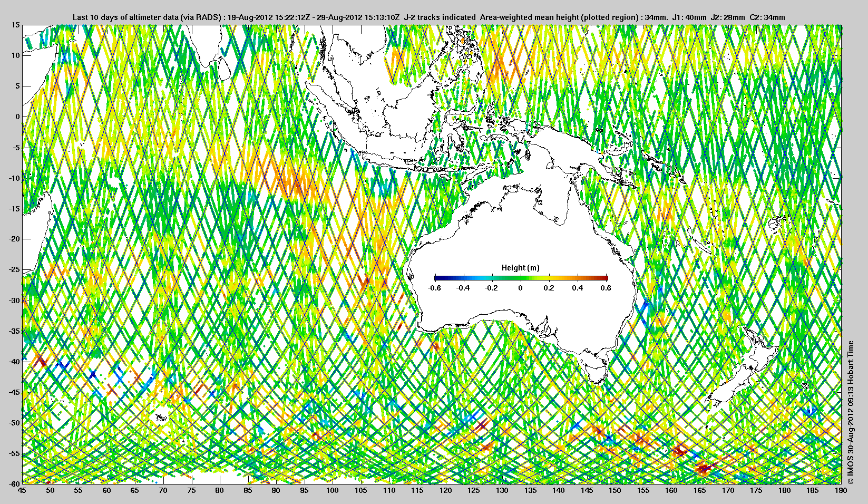Image resolution: width=868 pixels, height=504 pixels.
Task: Click the longitude axis label '165'
Action: click(699, 490)
